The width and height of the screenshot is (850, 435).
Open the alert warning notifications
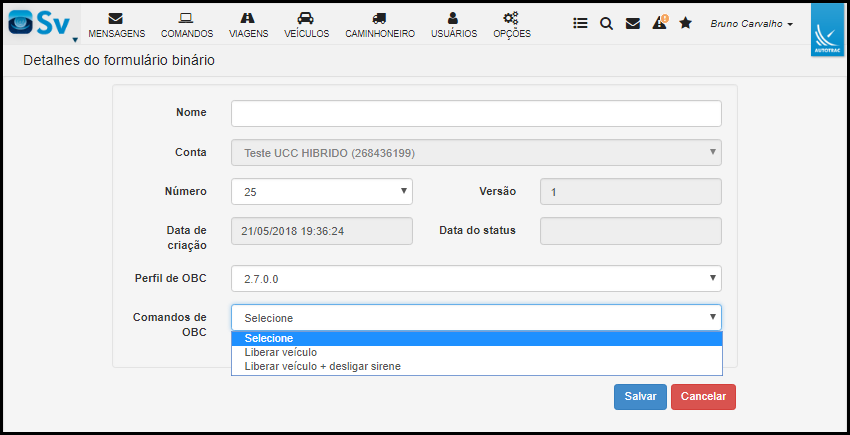click(659, 23)
